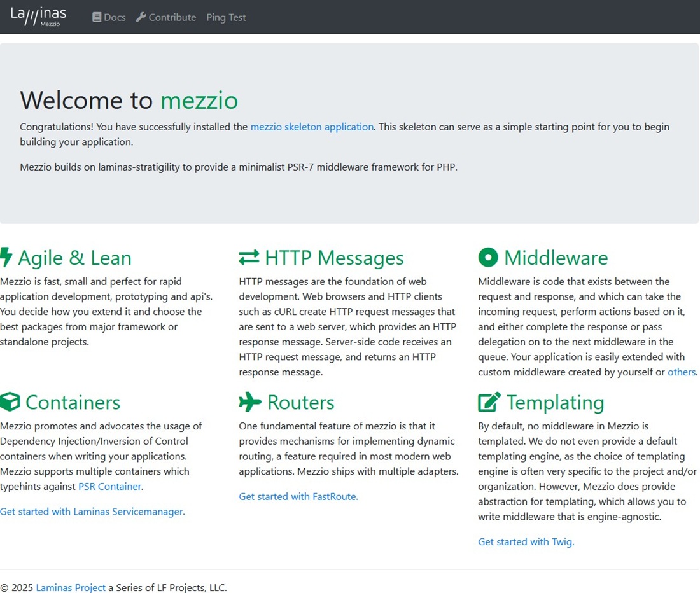Go to Ping Test in navbar
700x593 pixels.
(x=226, y=17)
